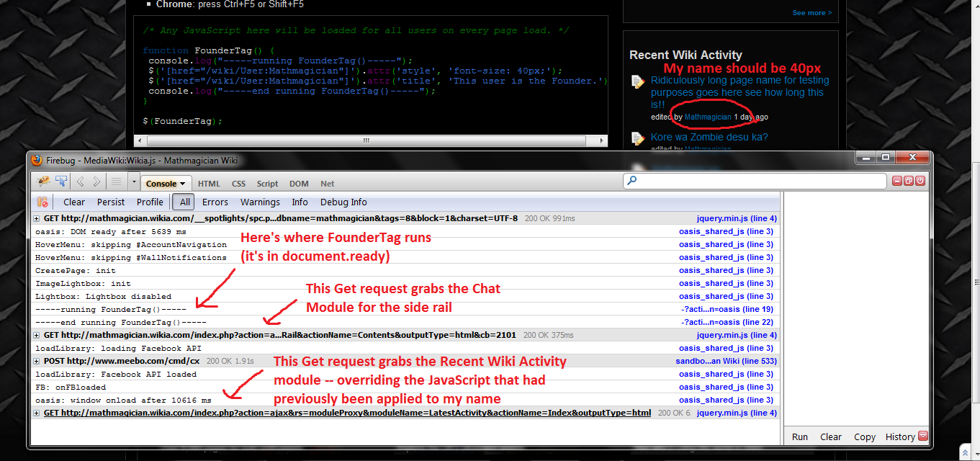Minimize Firebug with the red minus icon
This screenshot has height=461, width=980.
897,181
